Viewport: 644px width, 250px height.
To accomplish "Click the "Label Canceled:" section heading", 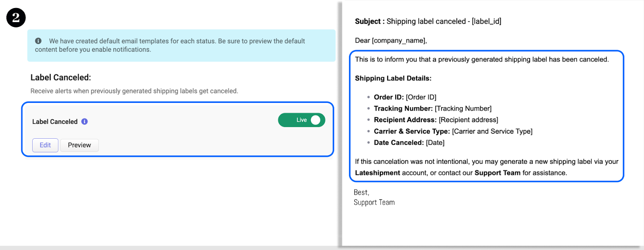I will [61, 78].
